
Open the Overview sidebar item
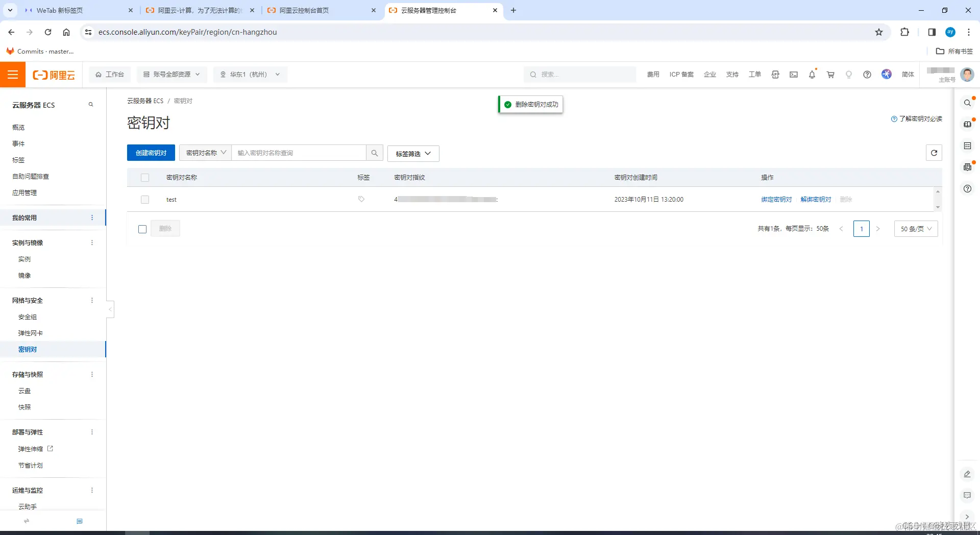(18, 128)
